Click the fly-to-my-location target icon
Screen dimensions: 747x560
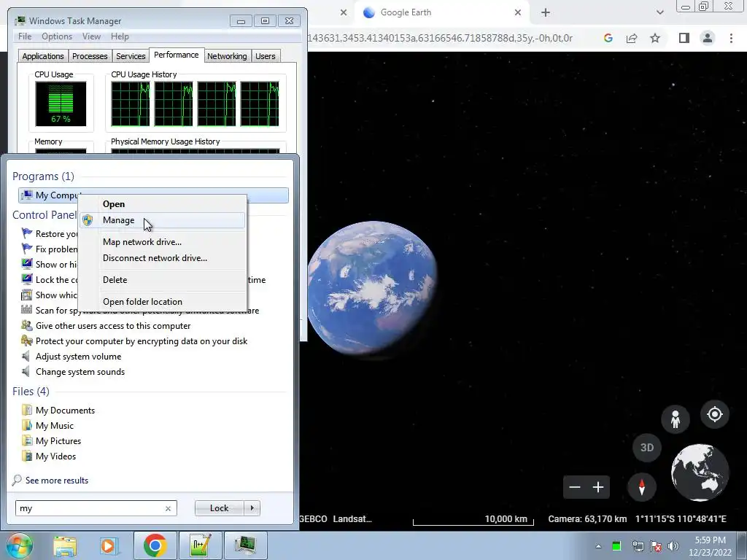715,414
